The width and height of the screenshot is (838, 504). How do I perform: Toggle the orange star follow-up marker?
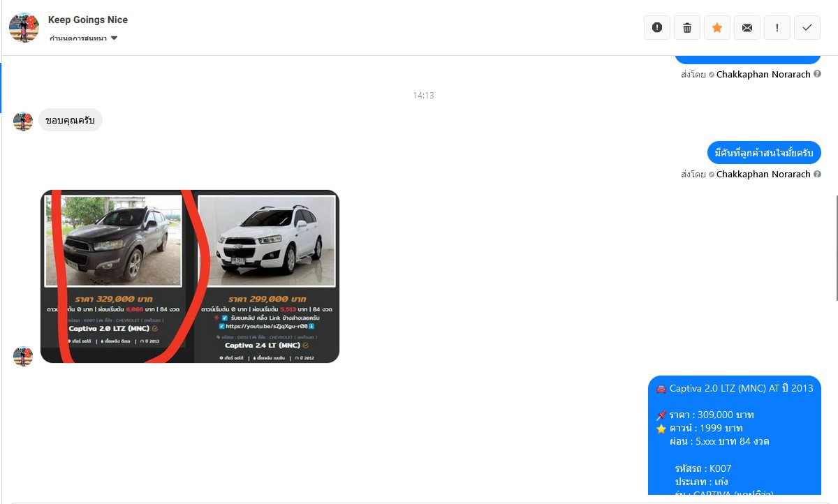[717, 27]
